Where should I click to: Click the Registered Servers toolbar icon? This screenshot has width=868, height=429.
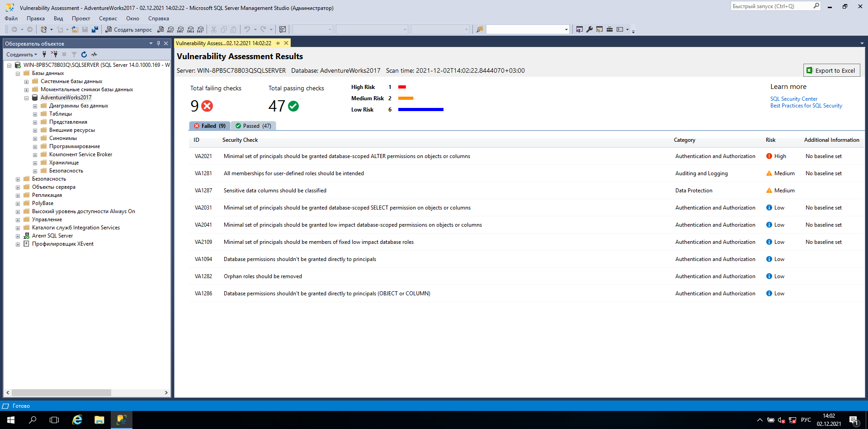click(x=599, y=29)
